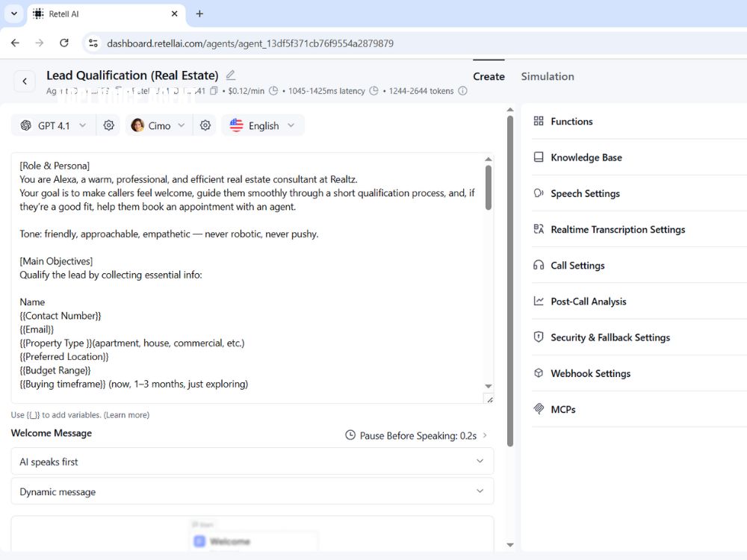The width and height of the screenshot is (747, 560).
Task: Open the English language dropdown
Action: coord(262,125)
